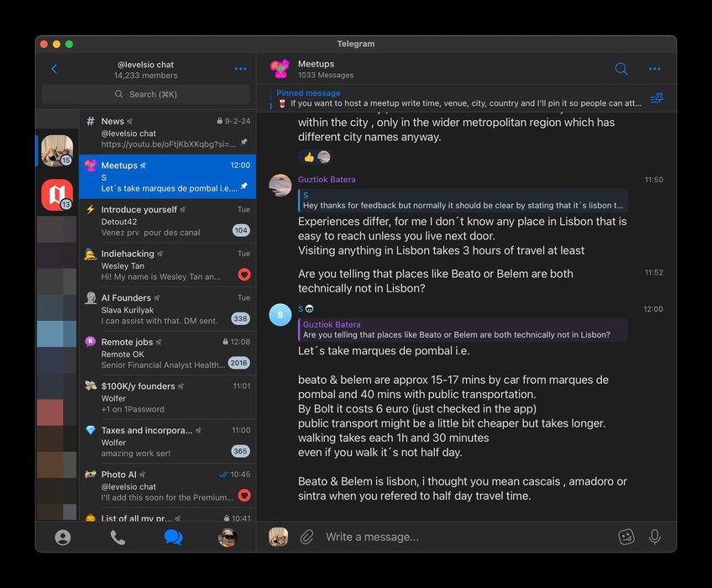This screenshot has height=588, width=712.
Task: Open the News topic
Action: pyautogui.click(x=167, y=133)
